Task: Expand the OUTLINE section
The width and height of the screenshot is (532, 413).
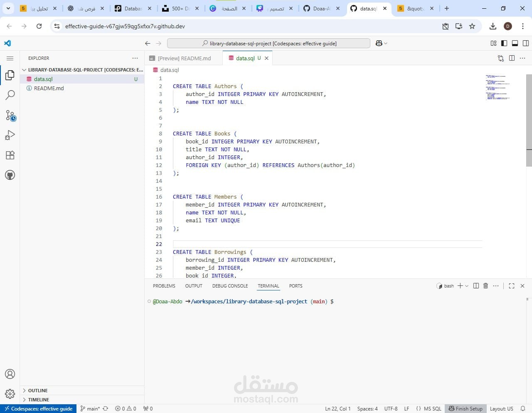Action: [x=37, y=391]
